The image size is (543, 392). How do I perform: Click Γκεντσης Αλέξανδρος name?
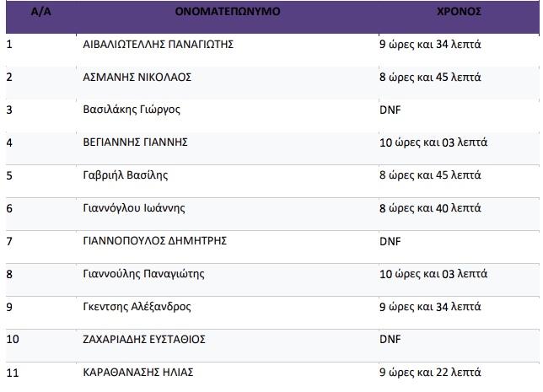pos(137,307)
